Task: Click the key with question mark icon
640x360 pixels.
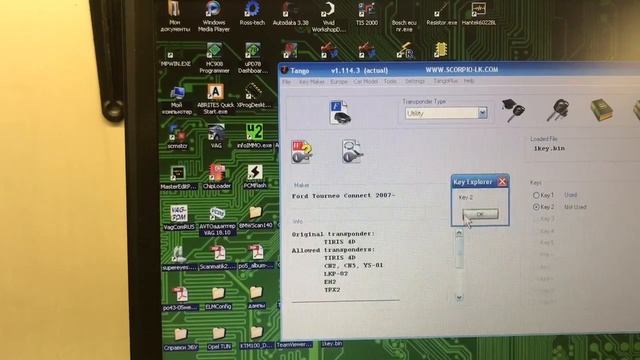Action: [302, 152]
